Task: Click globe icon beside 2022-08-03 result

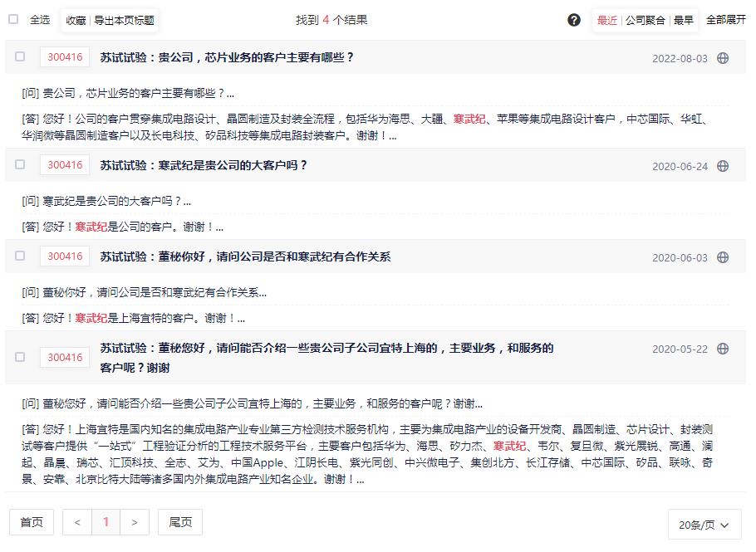Action: [723, 58]
